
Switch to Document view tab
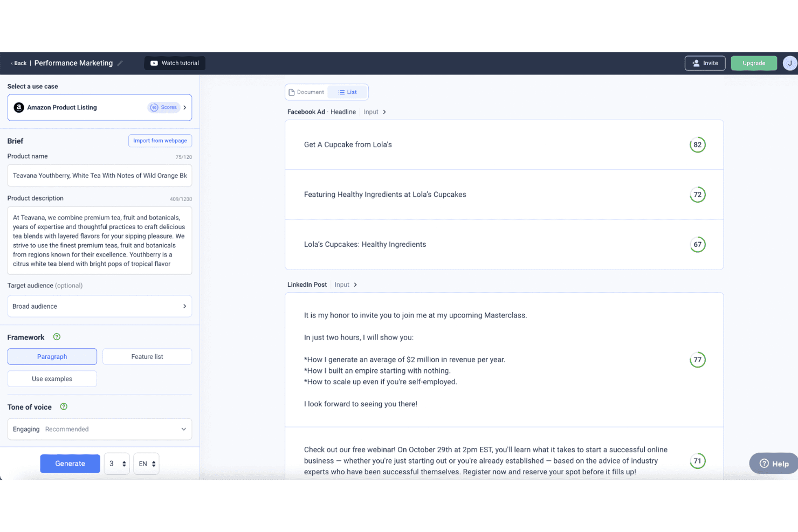306,92
